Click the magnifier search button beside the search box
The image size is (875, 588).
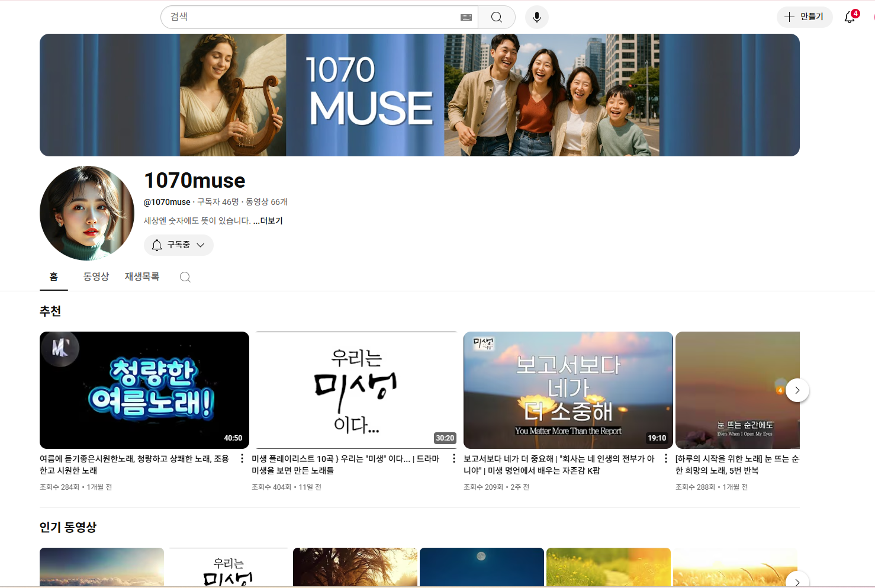pyautogui.click(x=497, y=17)
